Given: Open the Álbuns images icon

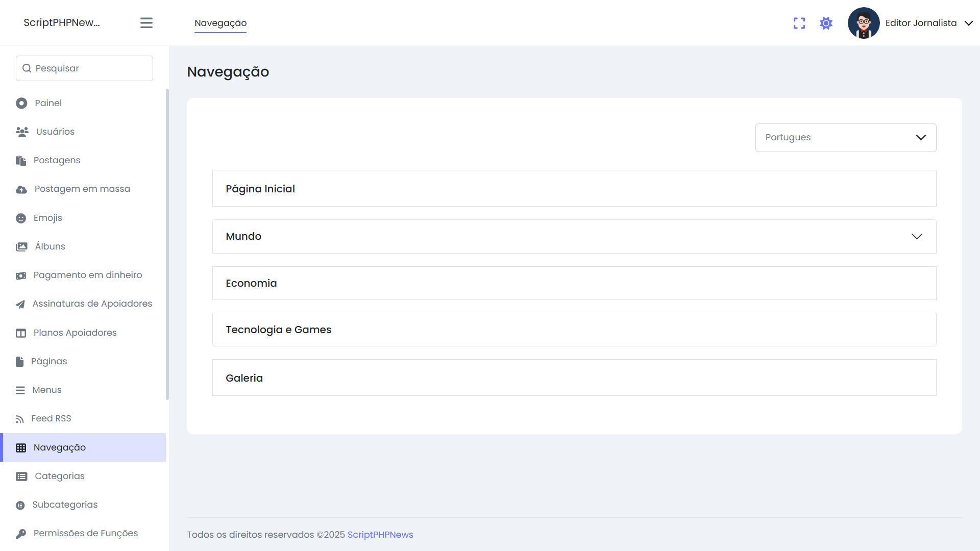Looking at the screenshot, I should 21,247.
